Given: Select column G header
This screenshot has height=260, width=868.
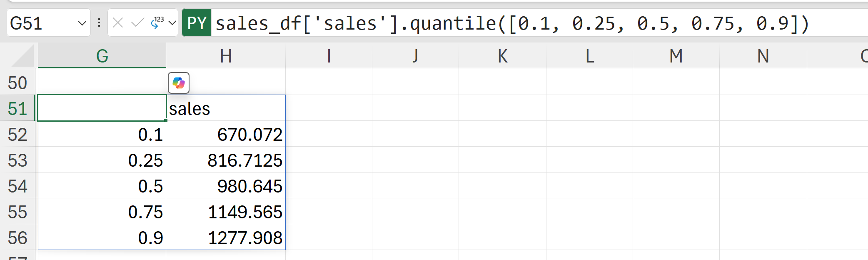Looking at the screenshot, I should pos(102,56).
